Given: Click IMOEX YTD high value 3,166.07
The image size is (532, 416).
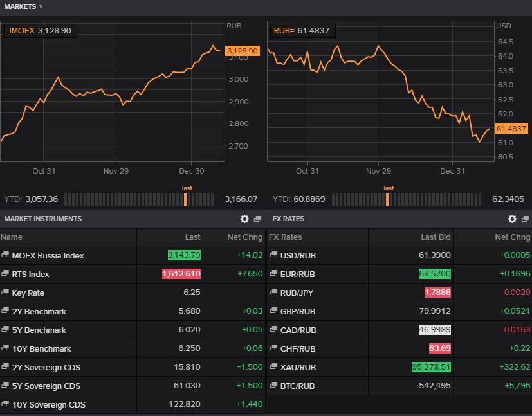Looking at the screenshot, I should click(241, 199).
